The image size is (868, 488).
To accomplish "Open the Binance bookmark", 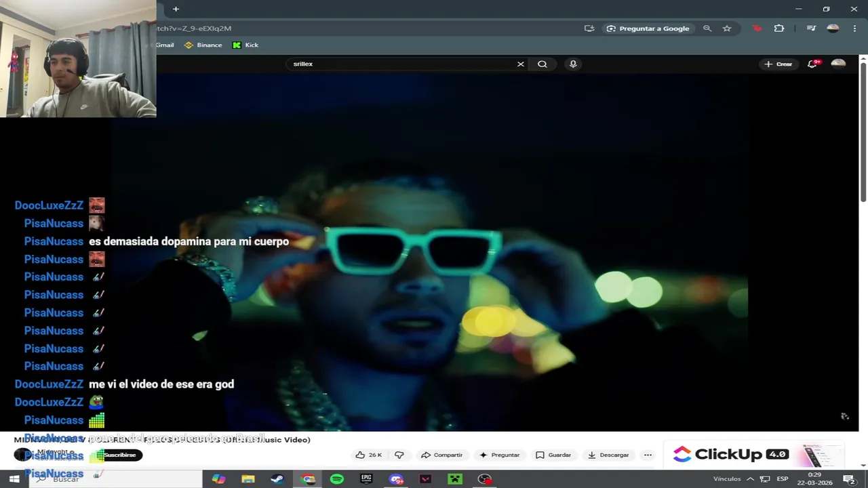I will [203, 45].
